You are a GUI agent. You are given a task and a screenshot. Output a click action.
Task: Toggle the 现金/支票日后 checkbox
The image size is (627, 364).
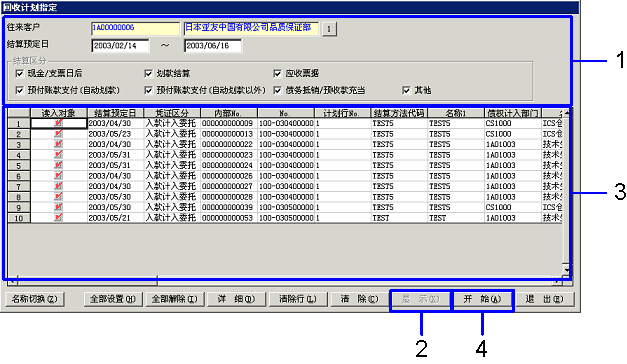(19, 74)
